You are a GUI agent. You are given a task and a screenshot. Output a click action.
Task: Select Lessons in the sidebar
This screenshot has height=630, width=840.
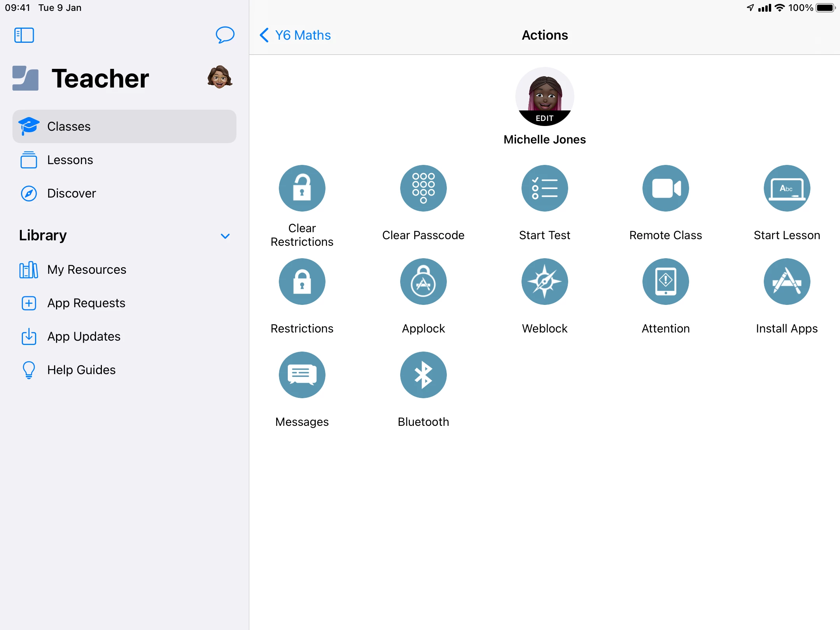tap(70, 160)
